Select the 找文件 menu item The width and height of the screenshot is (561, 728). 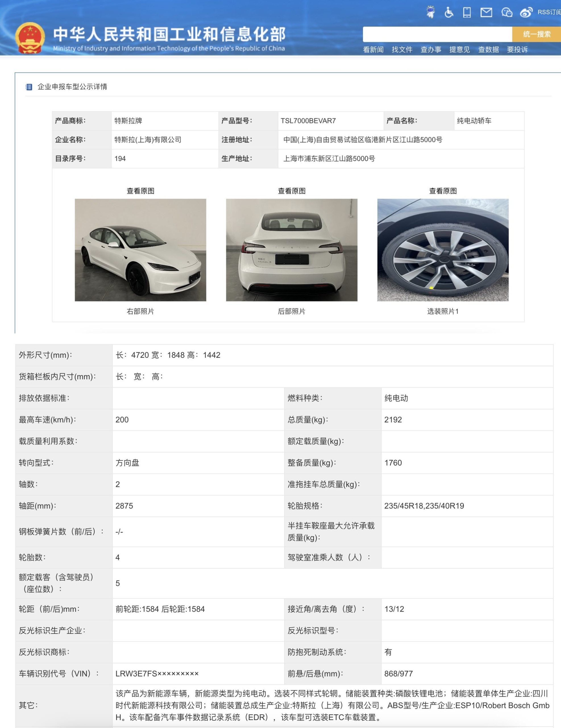click(x=402, y=50)
